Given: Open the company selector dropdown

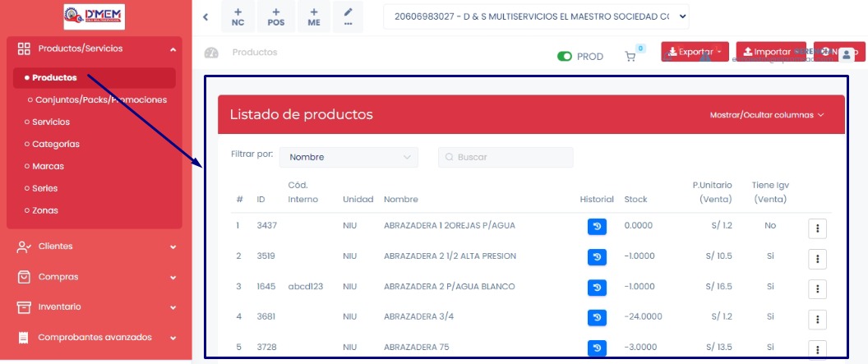Looking at the screenshot, I should pos(536,16).
